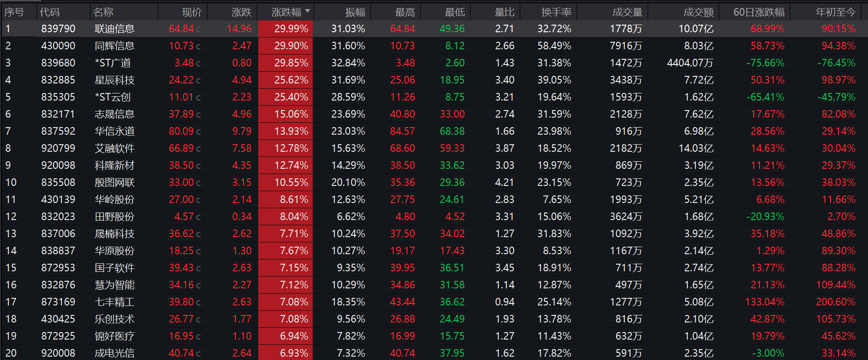Select the stock 同辉信息
The width and height of the screenshot is (868, 360).
click(x=115, y=46)
